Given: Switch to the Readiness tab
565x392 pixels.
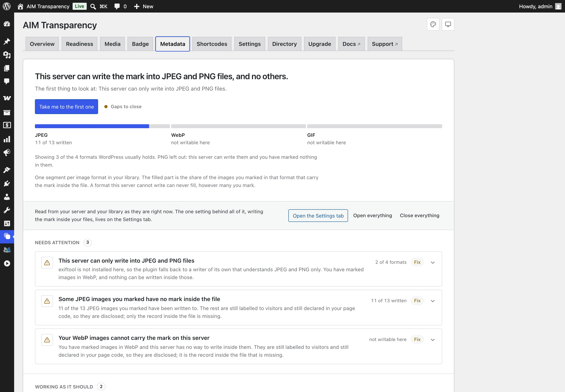Looking at the screenshot, I should pyautogui.click(x=79, y=44).
